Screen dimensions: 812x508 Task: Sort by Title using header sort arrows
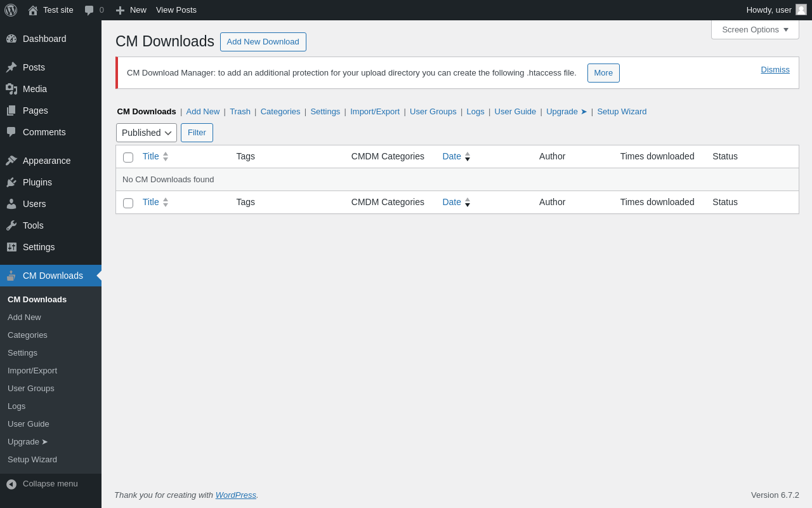coord(166,156)
